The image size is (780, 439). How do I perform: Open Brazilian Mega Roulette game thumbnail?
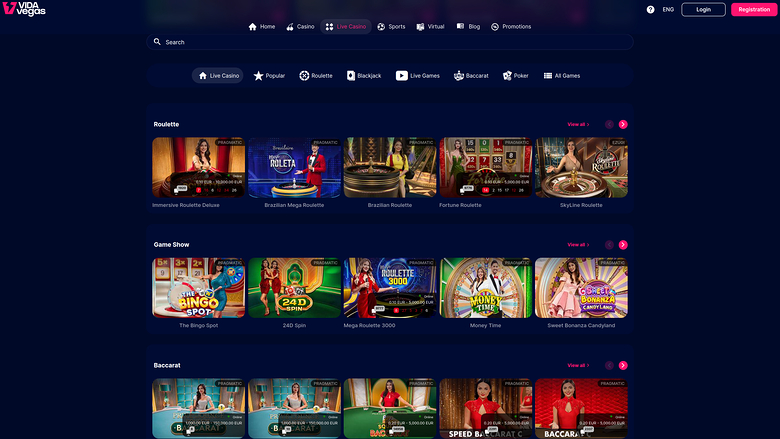(294, 168)
